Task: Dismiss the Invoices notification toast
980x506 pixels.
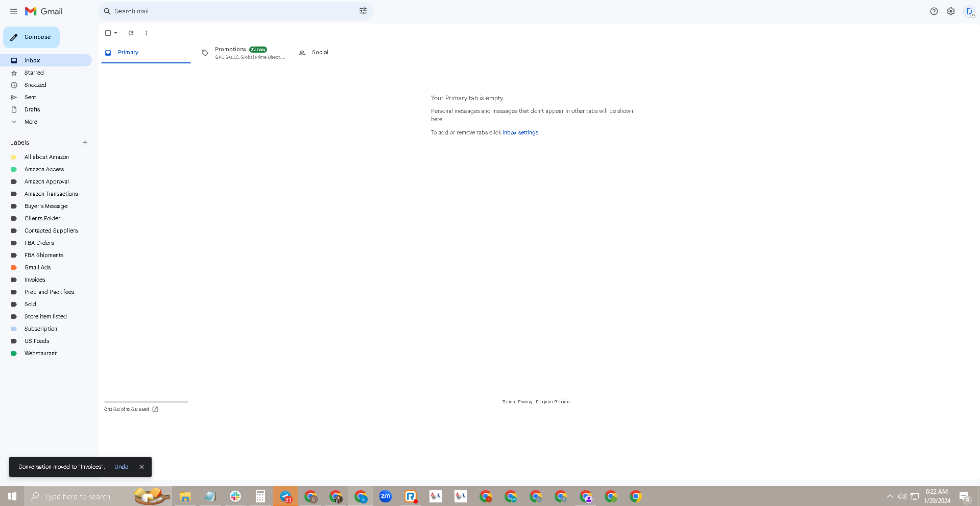Action: click(141, 467)
